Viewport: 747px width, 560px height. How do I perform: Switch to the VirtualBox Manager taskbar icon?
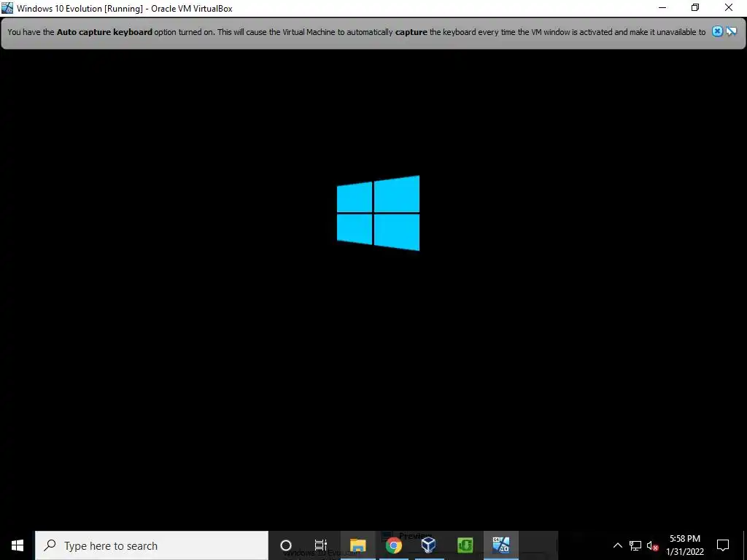pyautogui.click(x=429, y=545)
